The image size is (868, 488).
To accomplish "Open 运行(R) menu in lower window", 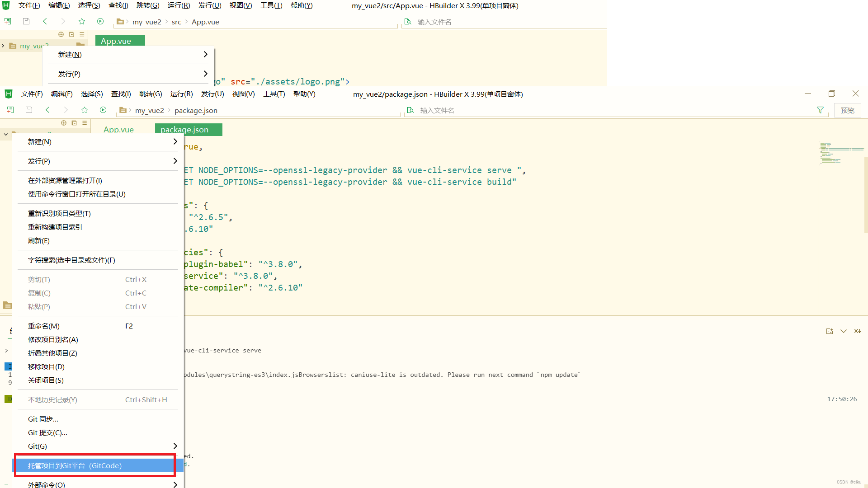I will click(x=181, y=94).
